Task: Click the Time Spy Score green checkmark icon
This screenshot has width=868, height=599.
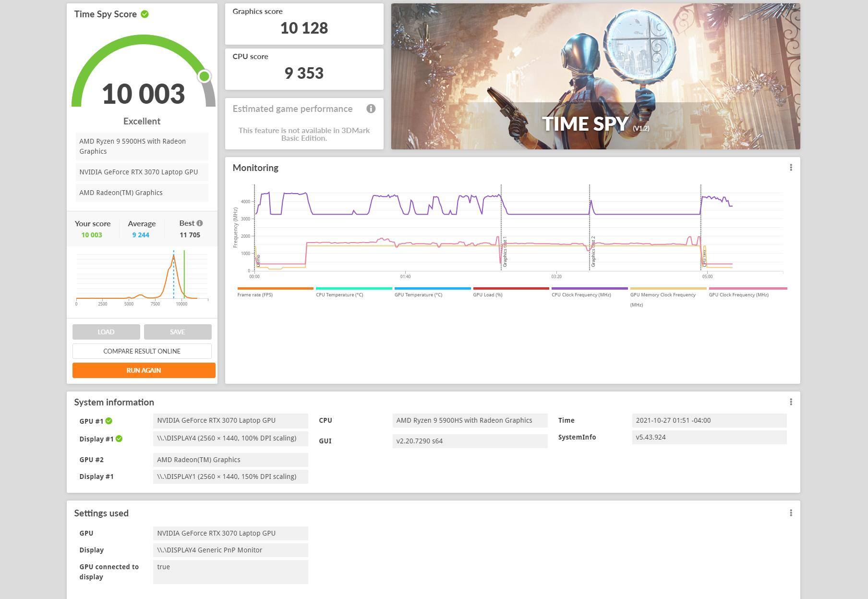Action: coord(145,14)
